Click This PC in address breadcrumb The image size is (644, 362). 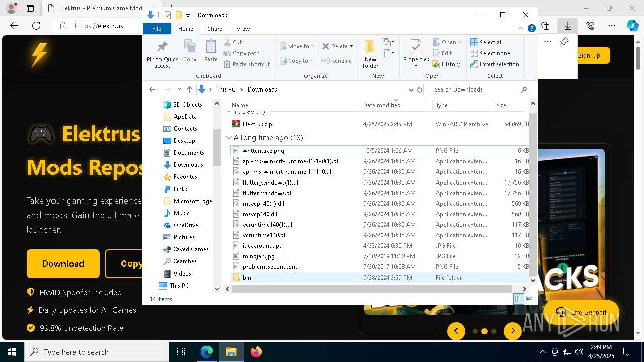[226, 89]
